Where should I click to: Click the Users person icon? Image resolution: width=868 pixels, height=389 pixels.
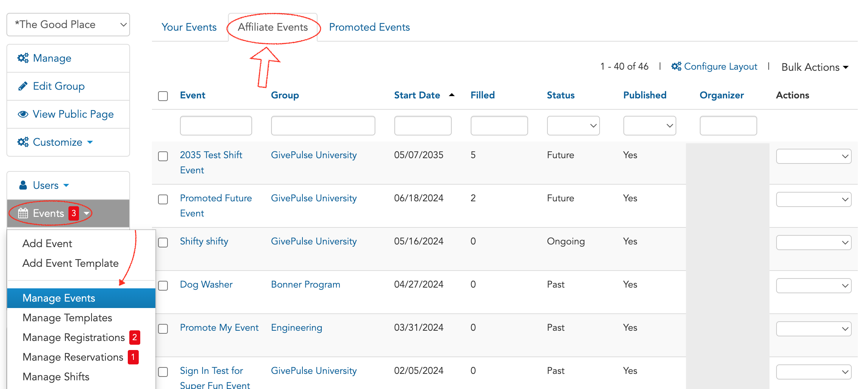[23, 185]
